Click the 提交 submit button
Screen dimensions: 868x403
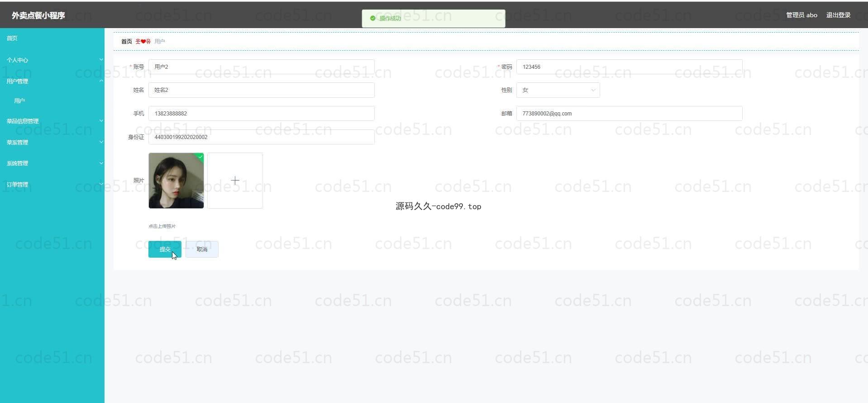point(165,249)
